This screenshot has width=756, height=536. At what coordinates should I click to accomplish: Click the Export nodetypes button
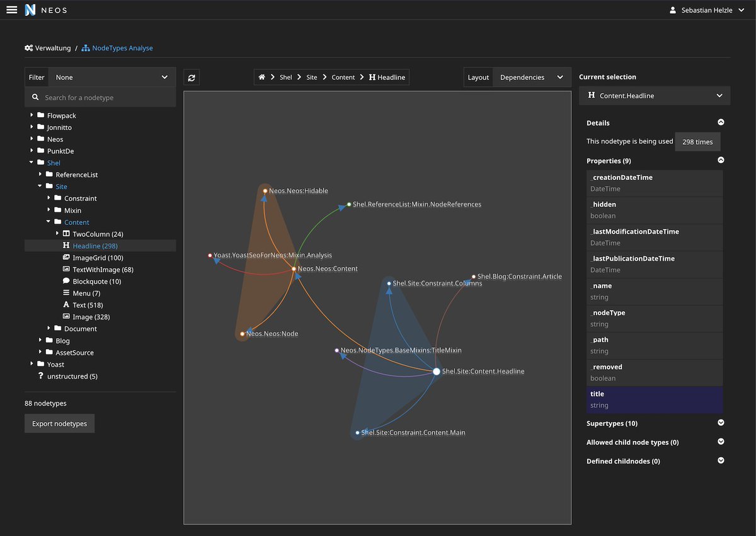(60, 423)
